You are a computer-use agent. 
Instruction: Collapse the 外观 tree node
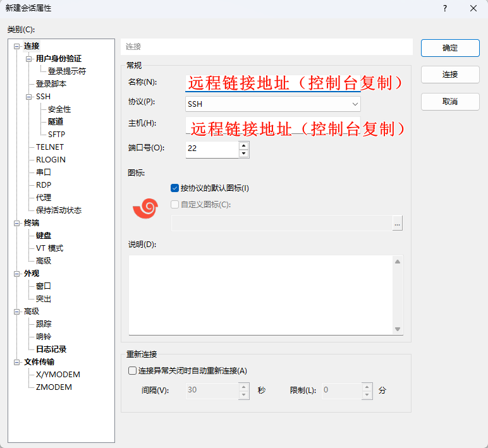pos(16,274)
